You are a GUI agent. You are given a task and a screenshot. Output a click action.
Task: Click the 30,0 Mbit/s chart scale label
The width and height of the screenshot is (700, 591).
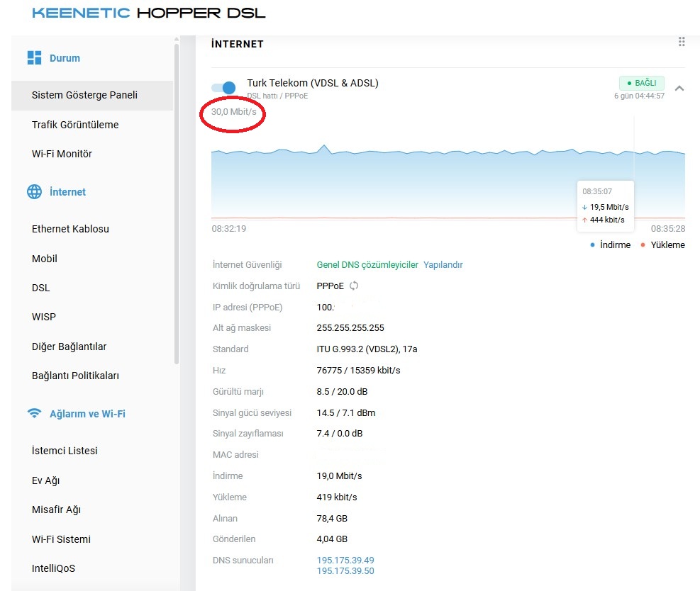click(x=234, y=111)
